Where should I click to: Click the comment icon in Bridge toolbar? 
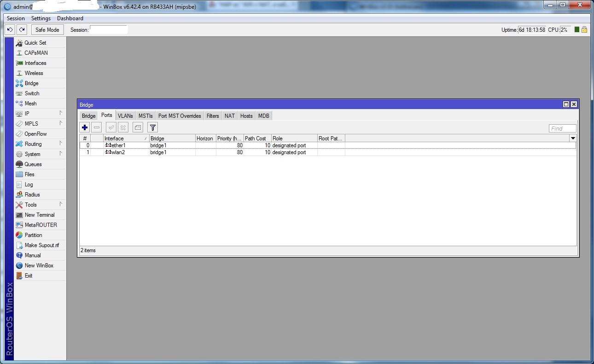point(138,127)
